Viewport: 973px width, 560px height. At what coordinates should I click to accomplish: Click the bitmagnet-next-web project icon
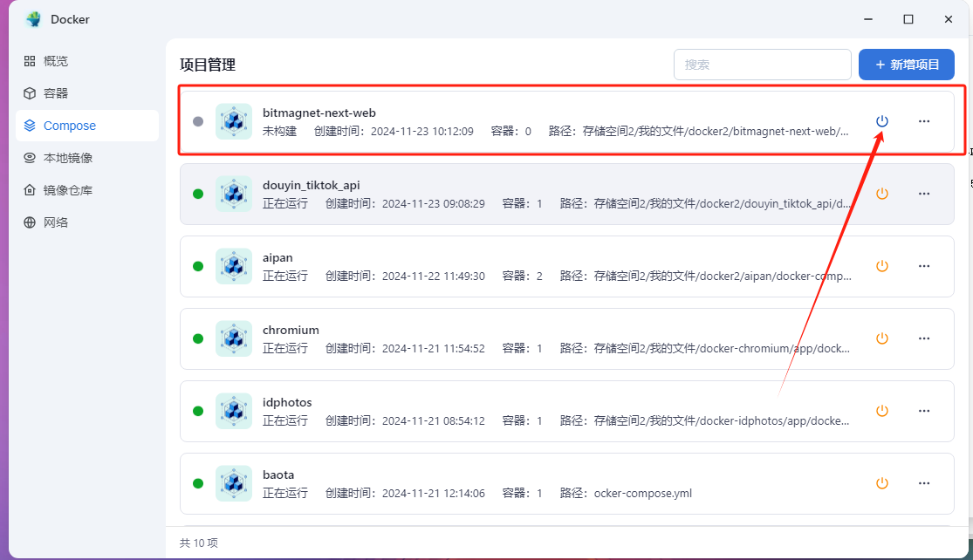coord(234,121)
